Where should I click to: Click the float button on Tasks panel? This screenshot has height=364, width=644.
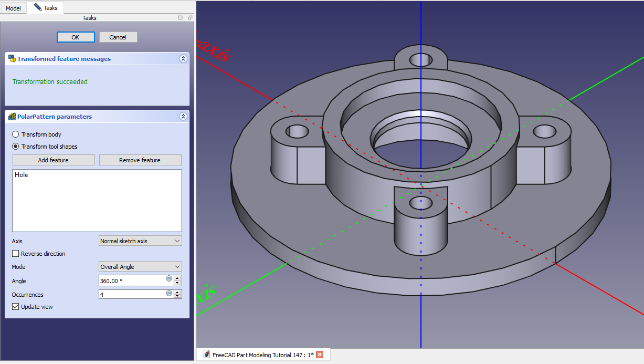click(x=190, y=18)
